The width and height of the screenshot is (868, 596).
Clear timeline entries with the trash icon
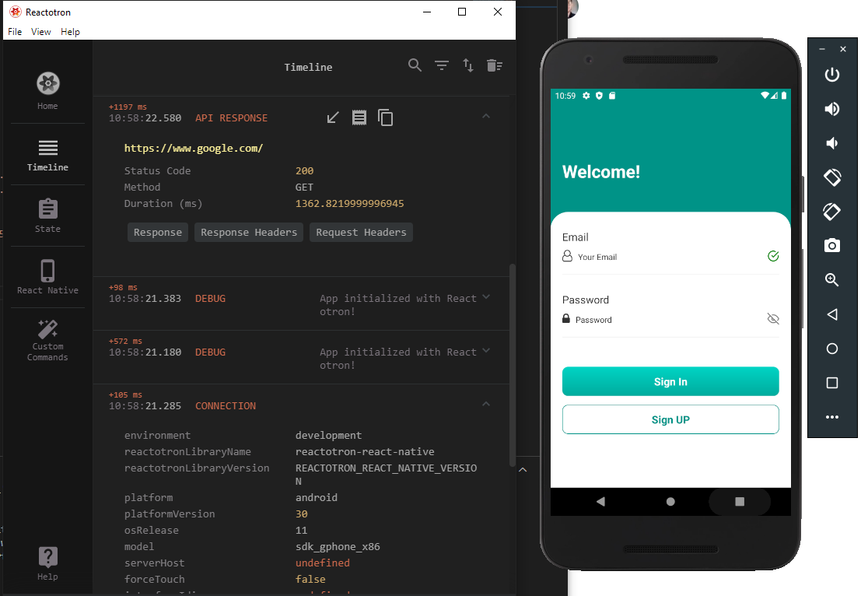pyautogui.click(x=495, y=66)
